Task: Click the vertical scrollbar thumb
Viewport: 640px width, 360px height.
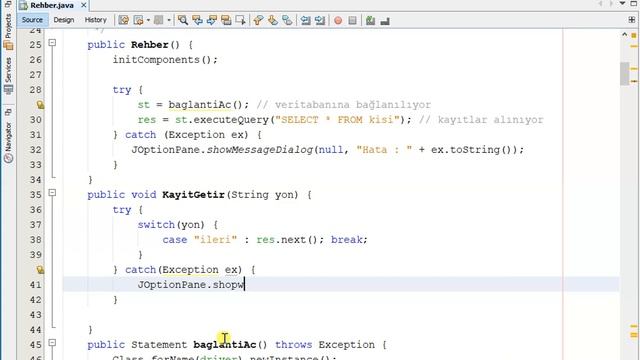Action: coord(624,74)
